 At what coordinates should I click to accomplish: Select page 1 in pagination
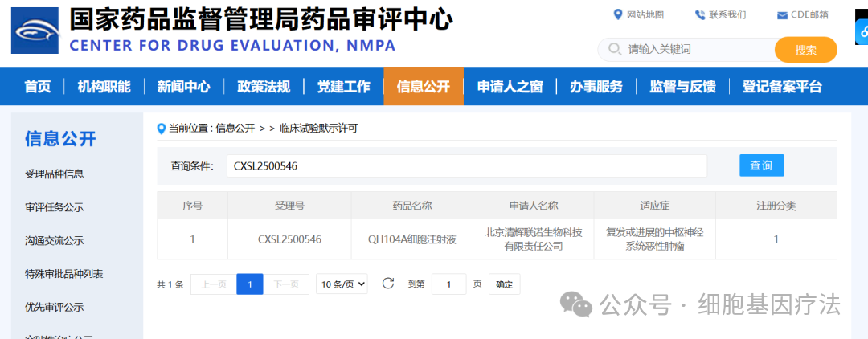(x=250, y=284)
